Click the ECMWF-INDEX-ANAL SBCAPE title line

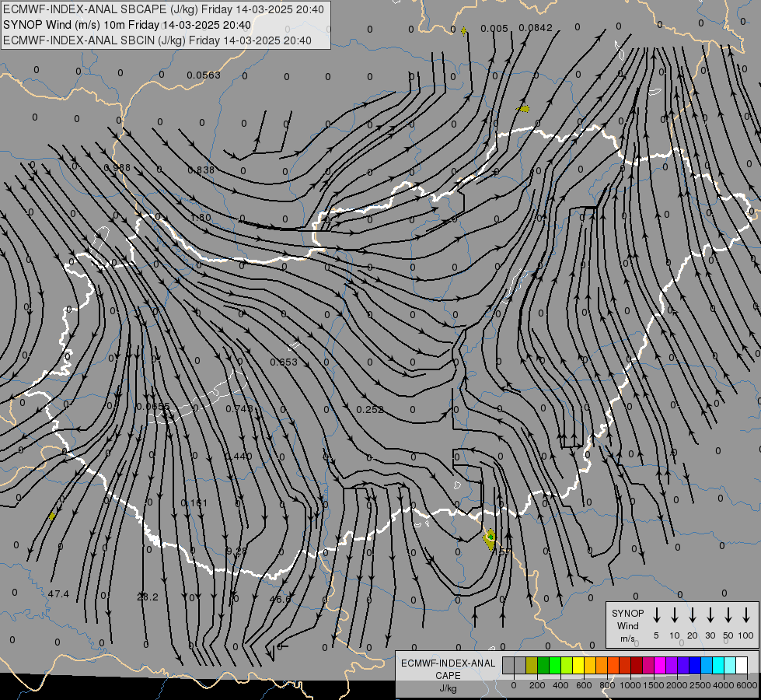163,9
